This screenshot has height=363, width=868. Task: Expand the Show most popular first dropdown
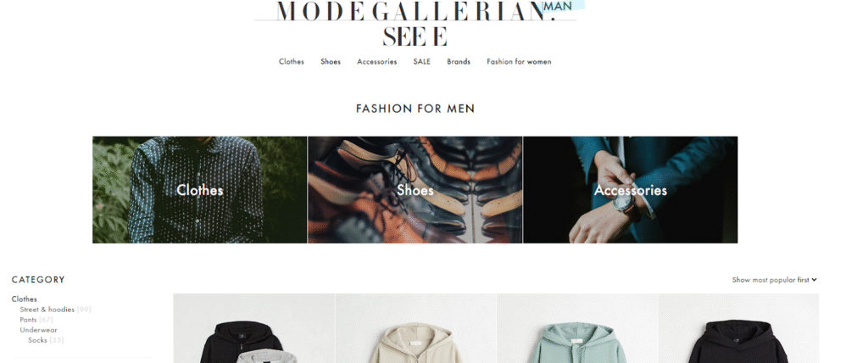775,280
